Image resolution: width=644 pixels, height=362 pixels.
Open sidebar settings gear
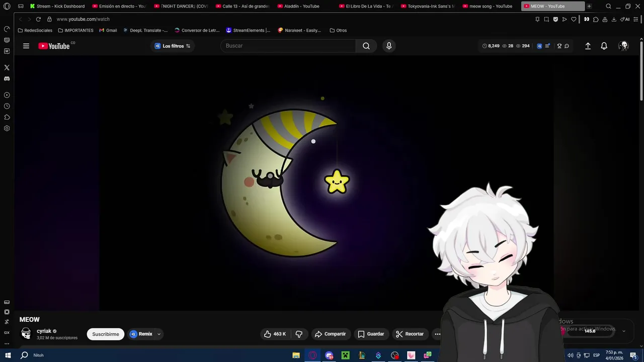[x=7, y=128]
